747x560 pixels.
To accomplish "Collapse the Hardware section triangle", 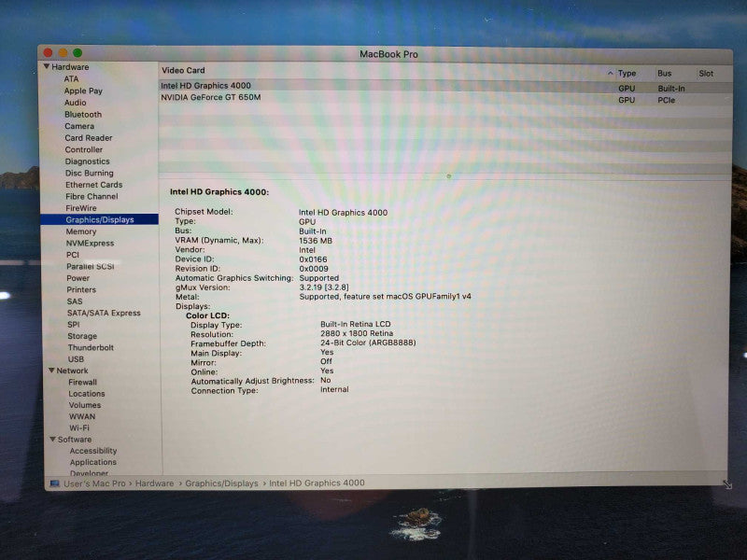I will (x=47, y=66).
